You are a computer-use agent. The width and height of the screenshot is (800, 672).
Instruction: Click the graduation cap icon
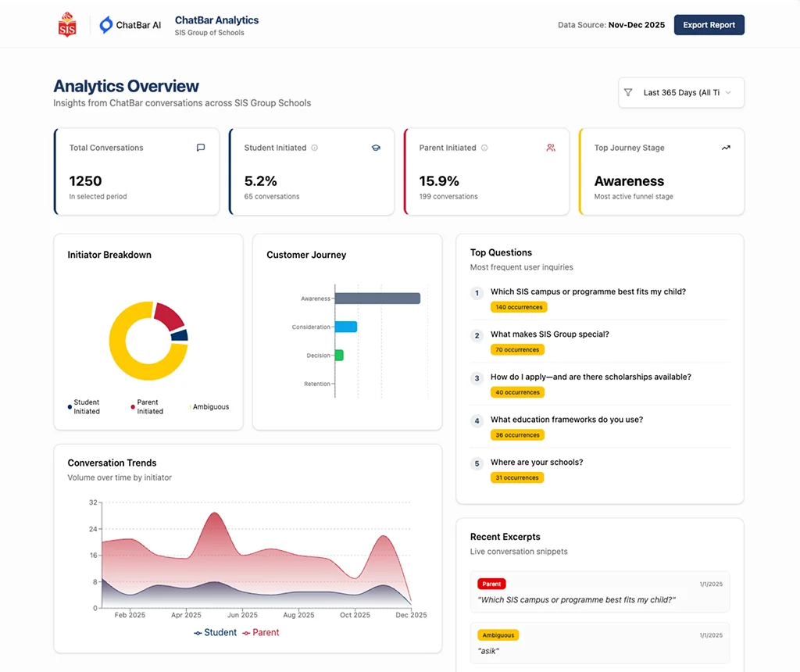(x=376, y=148)
